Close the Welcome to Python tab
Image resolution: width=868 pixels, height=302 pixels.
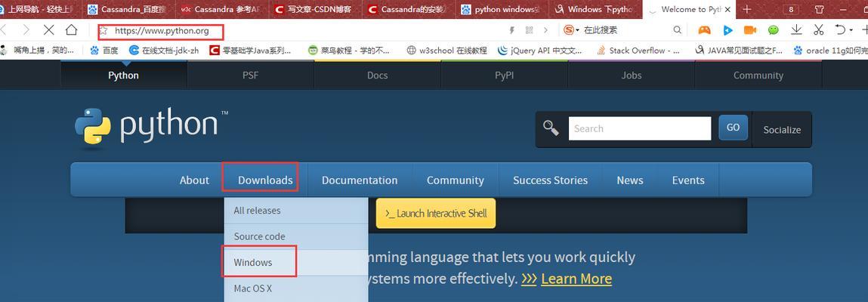tap(727, 9)
